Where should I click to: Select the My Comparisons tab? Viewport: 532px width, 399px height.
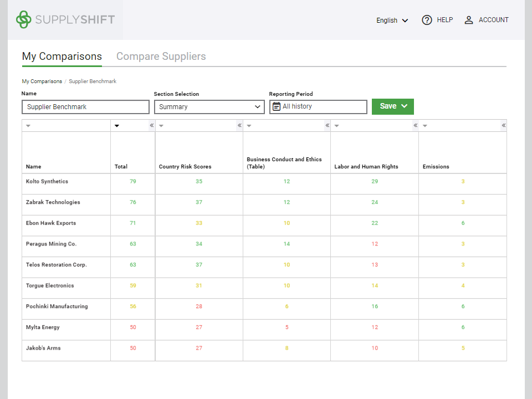pos(62,57)
